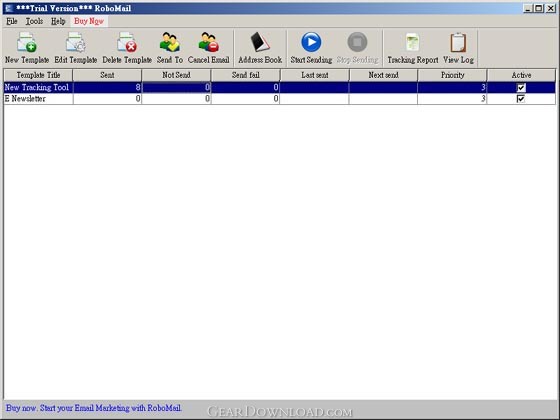Open the Address Book
The image size is (560, 420).
point(260,48)
